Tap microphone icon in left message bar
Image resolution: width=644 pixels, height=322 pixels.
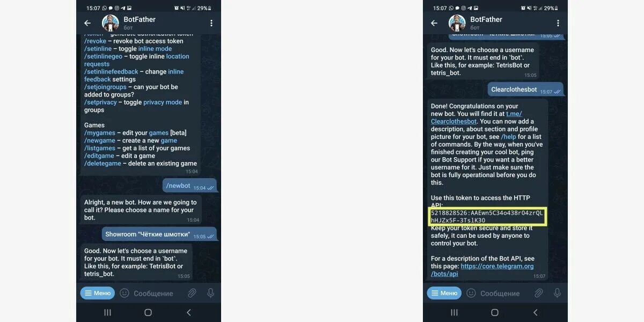210,293
